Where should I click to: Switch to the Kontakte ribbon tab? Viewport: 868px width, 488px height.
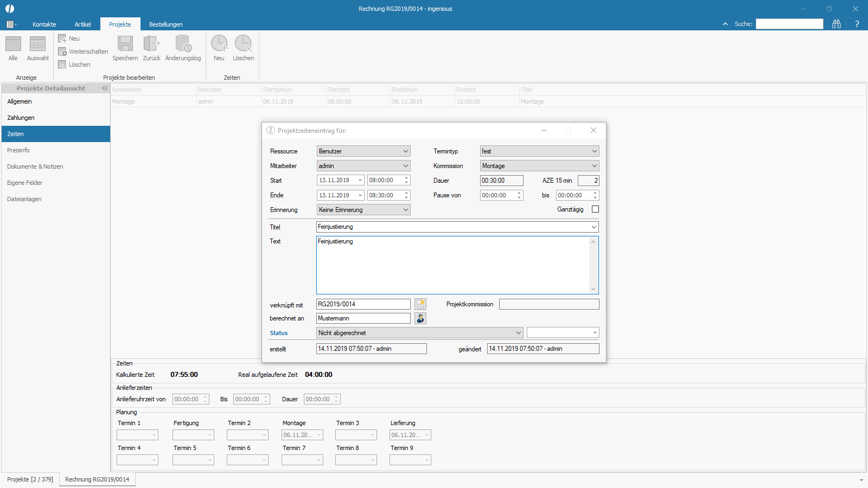point(44,24)
